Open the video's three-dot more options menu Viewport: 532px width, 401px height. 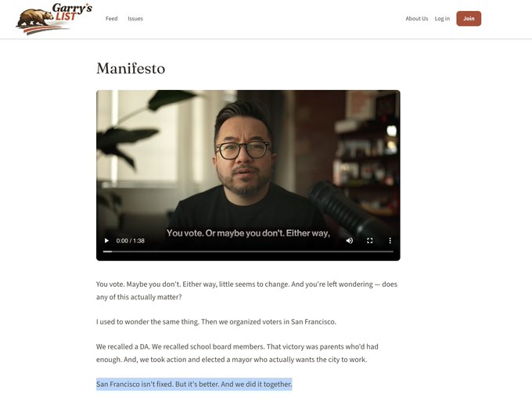coord(390,241)
